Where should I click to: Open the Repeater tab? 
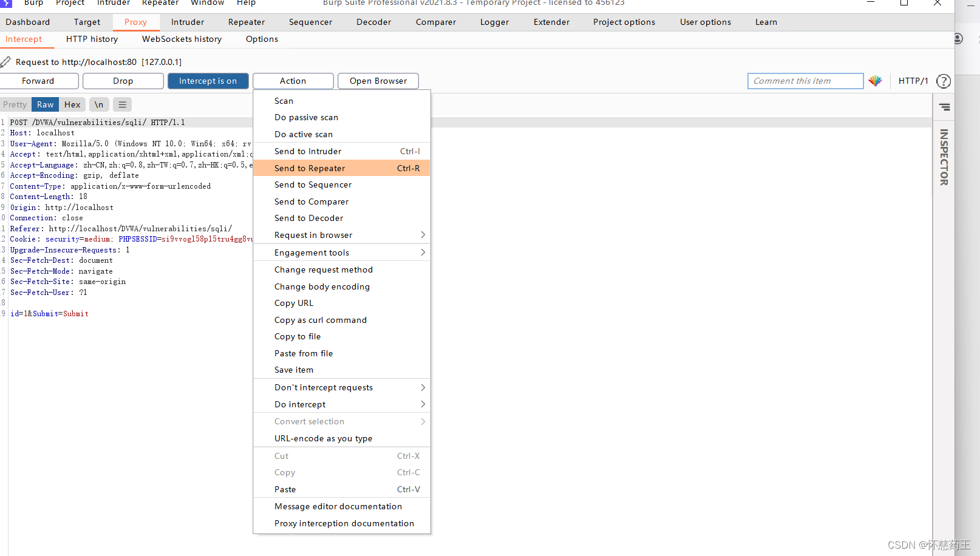point(247,22)
